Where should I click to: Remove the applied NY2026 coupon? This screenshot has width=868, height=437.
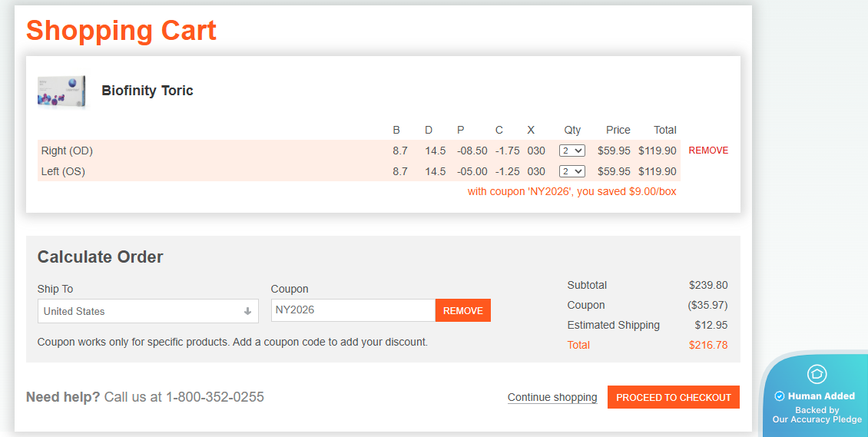pos(462,310)
